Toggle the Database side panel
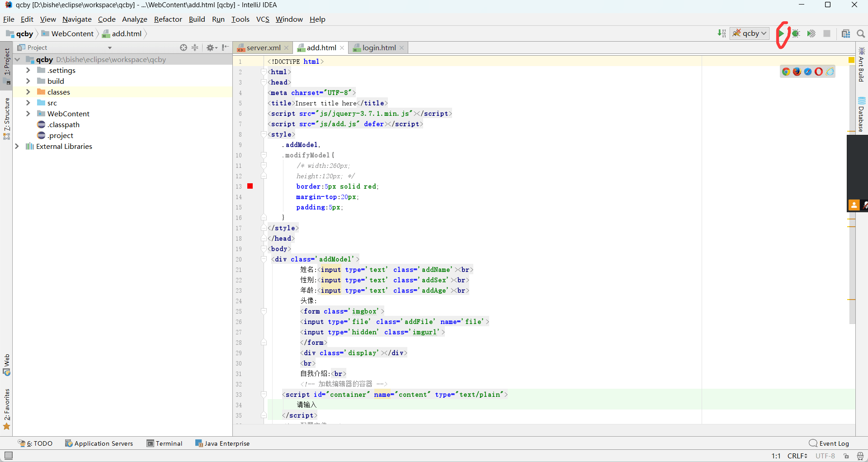 click(x=862, y=114)
